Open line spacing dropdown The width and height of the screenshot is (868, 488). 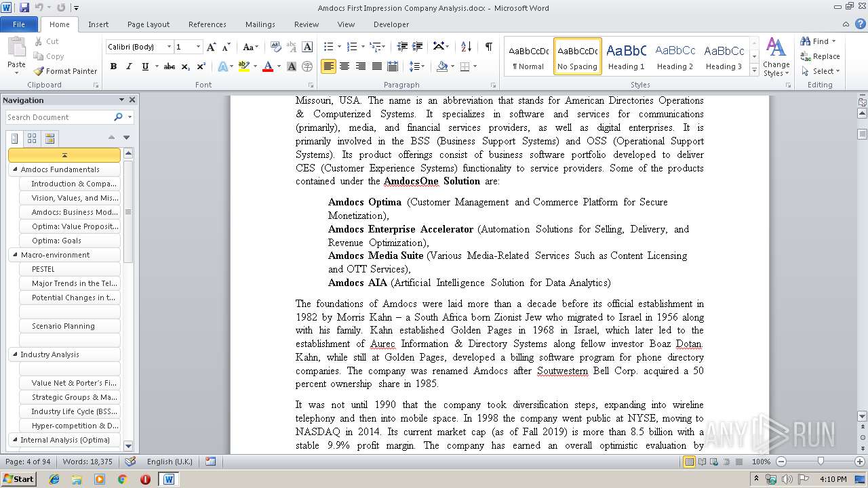(x=417, y=66)
